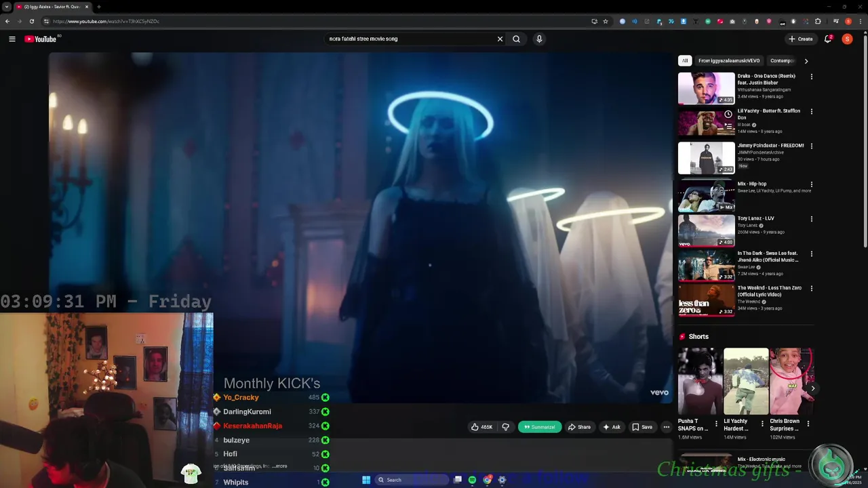Click the install-app icon in address bar

point(594,22)
